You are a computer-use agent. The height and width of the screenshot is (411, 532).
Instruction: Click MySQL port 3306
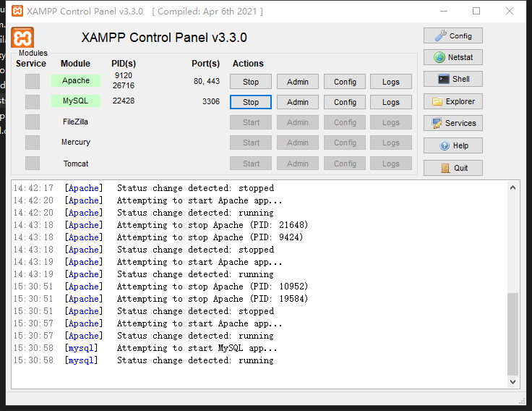coord(211,101)
